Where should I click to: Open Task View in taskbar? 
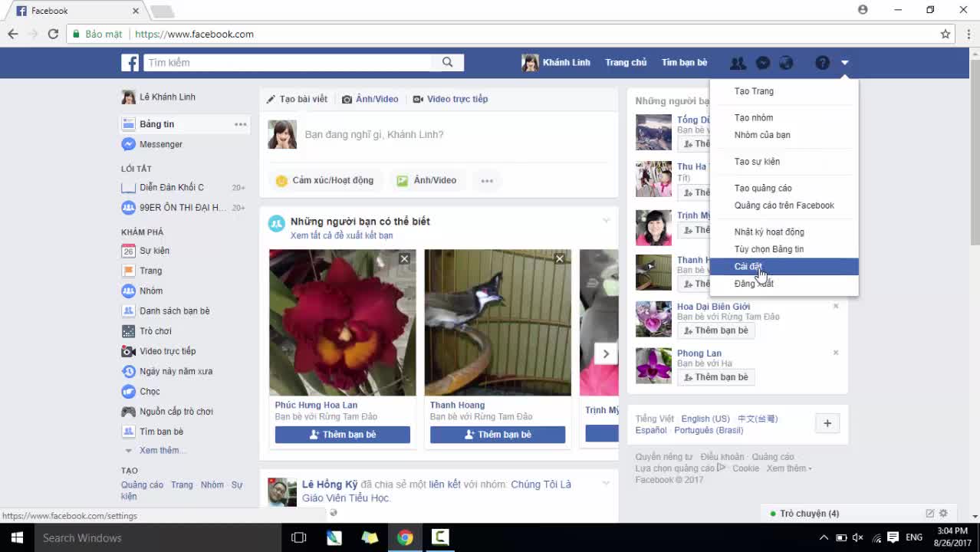pyautogui.click(x=299, y=537)
